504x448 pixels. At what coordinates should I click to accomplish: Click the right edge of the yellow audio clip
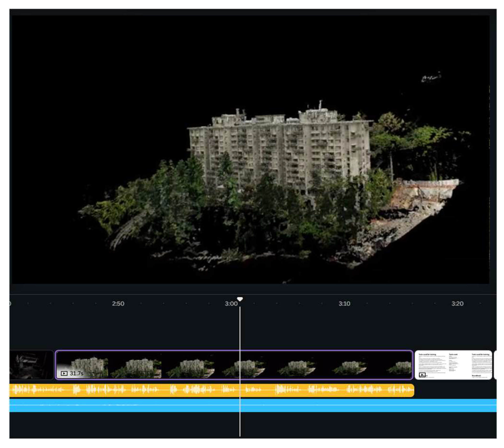click(x=413, y=390)
